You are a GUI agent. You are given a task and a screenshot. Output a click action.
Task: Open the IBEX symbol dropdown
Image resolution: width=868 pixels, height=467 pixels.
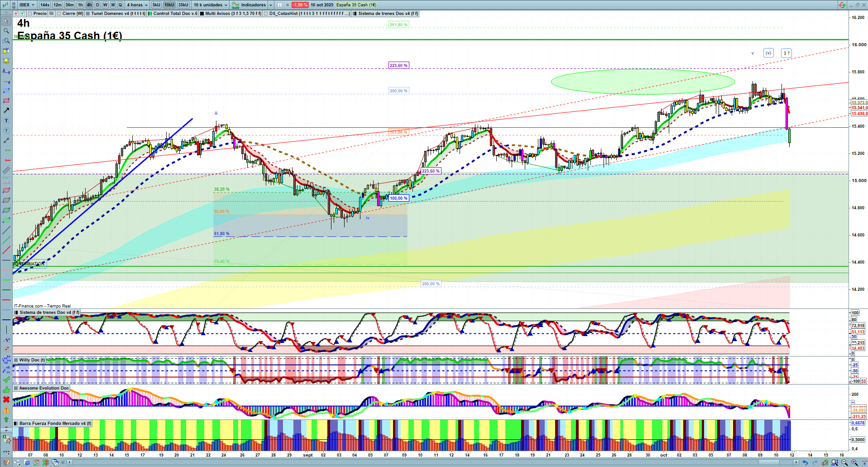(27, 5)
